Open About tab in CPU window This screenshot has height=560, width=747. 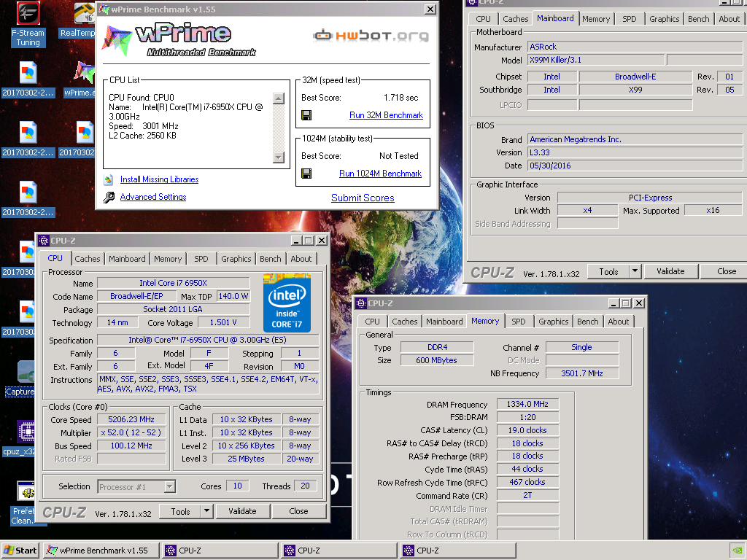coord(301,259)
